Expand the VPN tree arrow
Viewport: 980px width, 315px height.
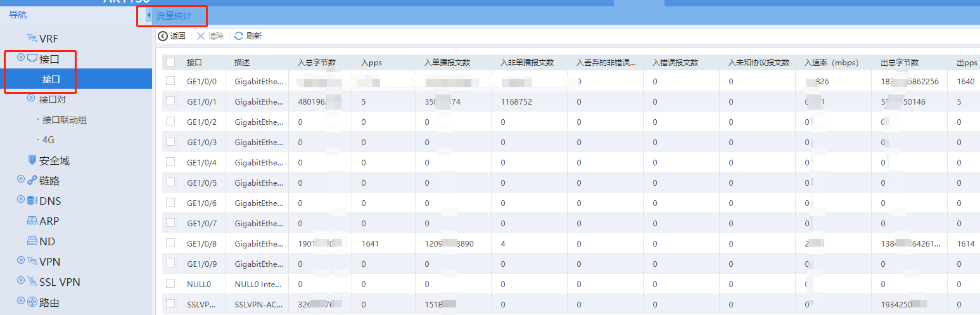coord(21,260)
